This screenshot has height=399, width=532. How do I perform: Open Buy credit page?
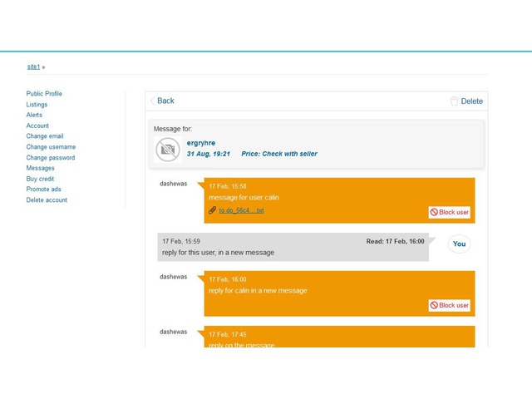point(40,179)
